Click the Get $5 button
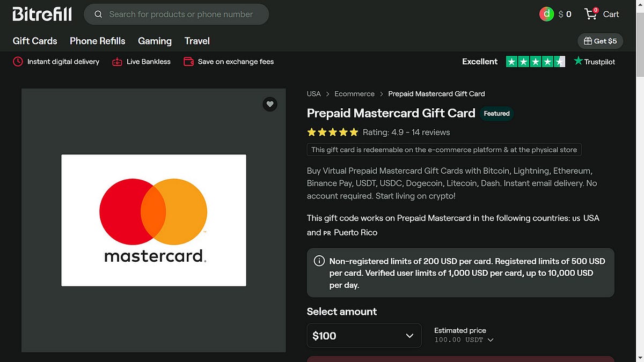Screen dimensions: 644x362 coord(600,41)
